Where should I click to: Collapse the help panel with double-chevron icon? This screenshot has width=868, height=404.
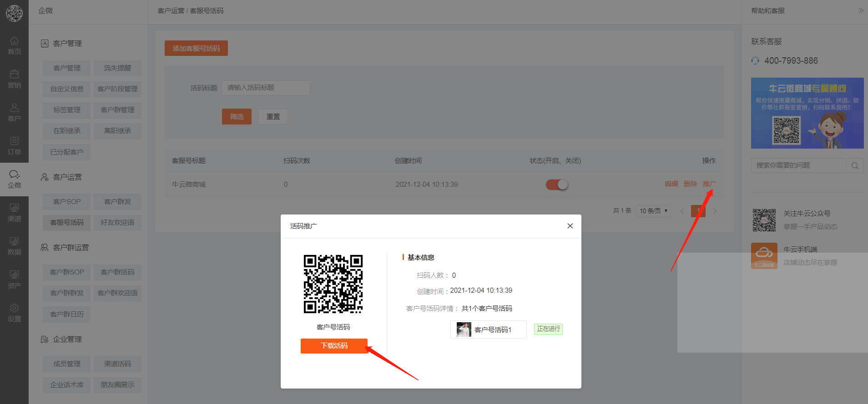861,10
